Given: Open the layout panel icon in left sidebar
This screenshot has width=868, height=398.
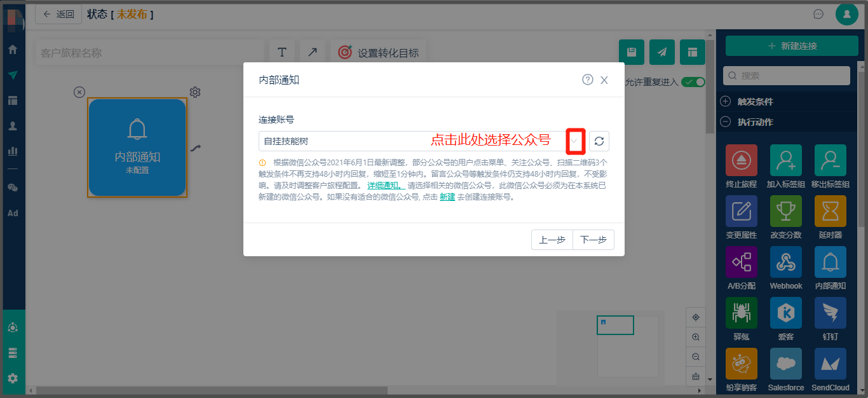Looking at the screenshot, I should coord(13,100).
